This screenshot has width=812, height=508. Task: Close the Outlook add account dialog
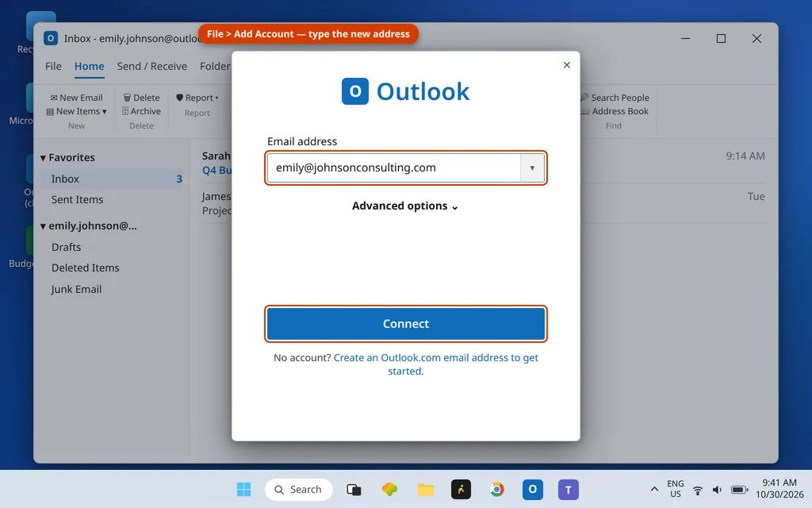coord(566,65)
